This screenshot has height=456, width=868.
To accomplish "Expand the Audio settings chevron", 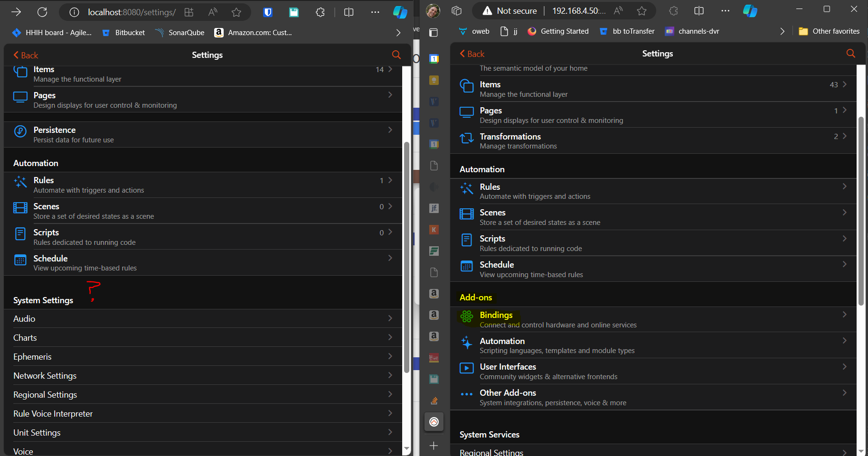I will coord(390,318).
